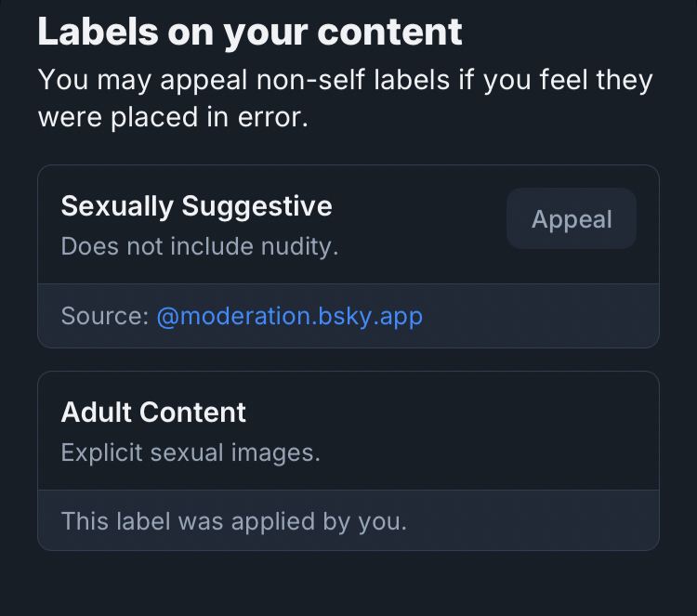Click empty footer area right of the moderation link

[548, 316]
